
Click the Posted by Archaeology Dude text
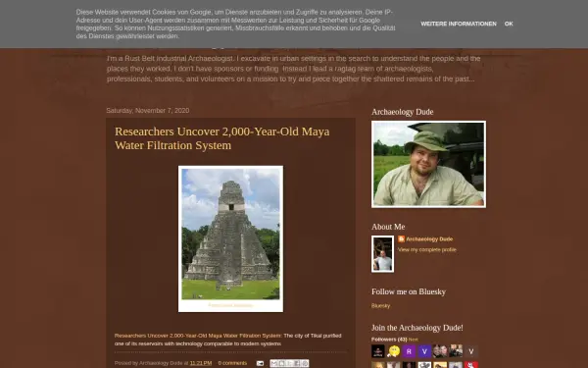tap(149, 363)
